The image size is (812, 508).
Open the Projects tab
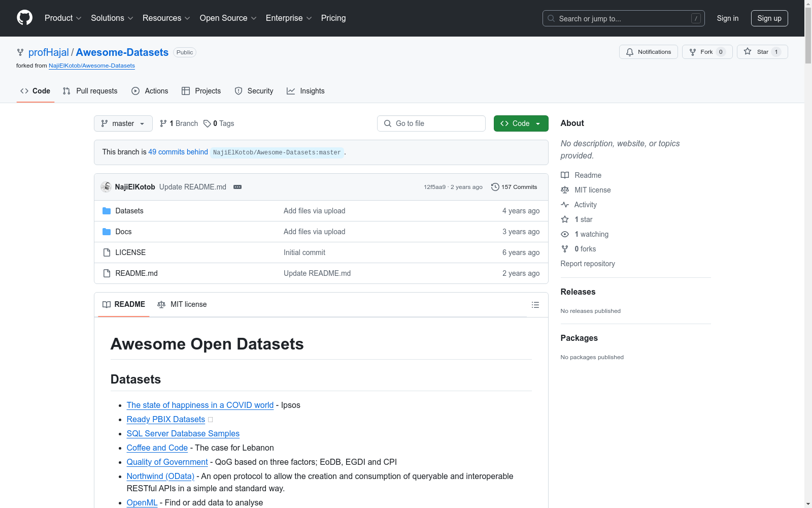201,91
